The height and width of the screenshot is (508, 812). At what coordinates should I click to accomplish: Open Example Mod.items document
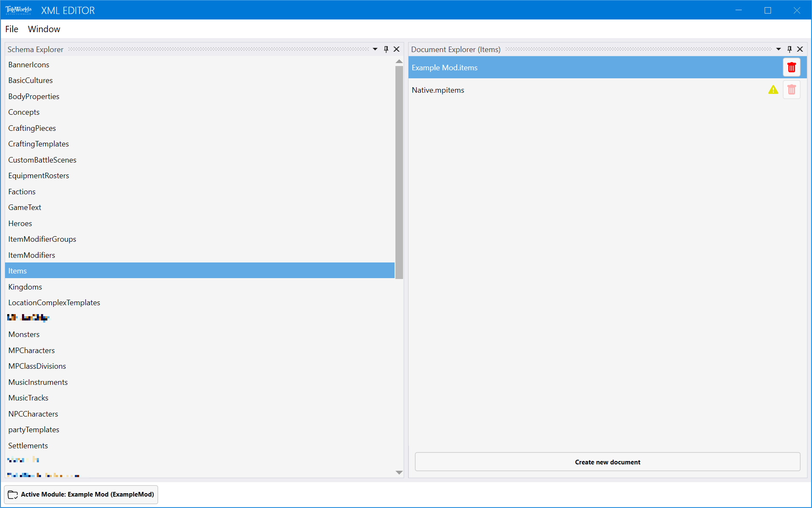point(607,67)
